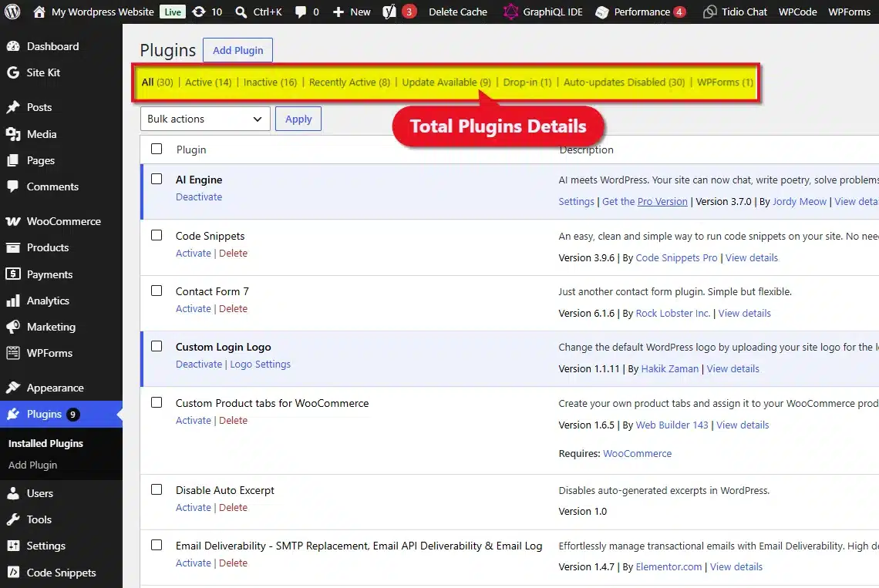
Task: Tick the Code Snippets plugin checkbox
Action: point(157,235)
